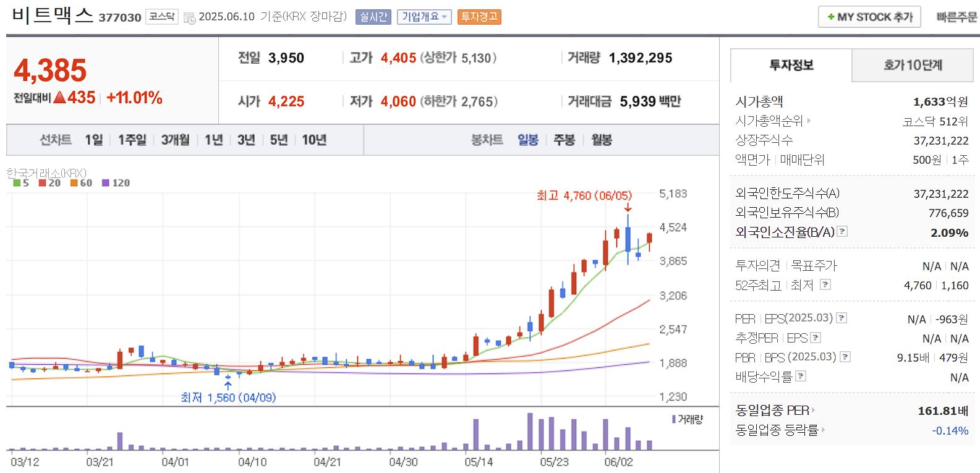The image size is (980, 473).
Task: Select the 주봉 weekly candle chart
Action: [565, 140]
